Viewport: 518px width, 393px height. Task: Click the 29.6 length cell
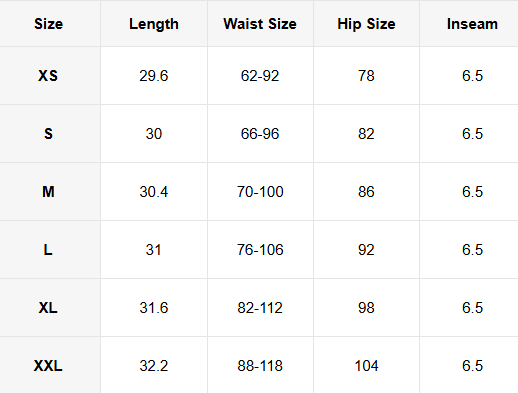pos(154,76)
